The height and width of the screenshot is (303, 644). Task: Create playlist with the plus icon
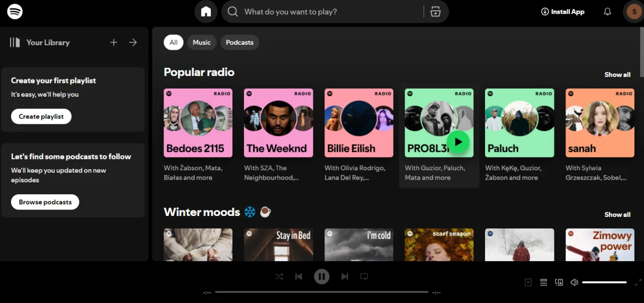pos(114,42)
